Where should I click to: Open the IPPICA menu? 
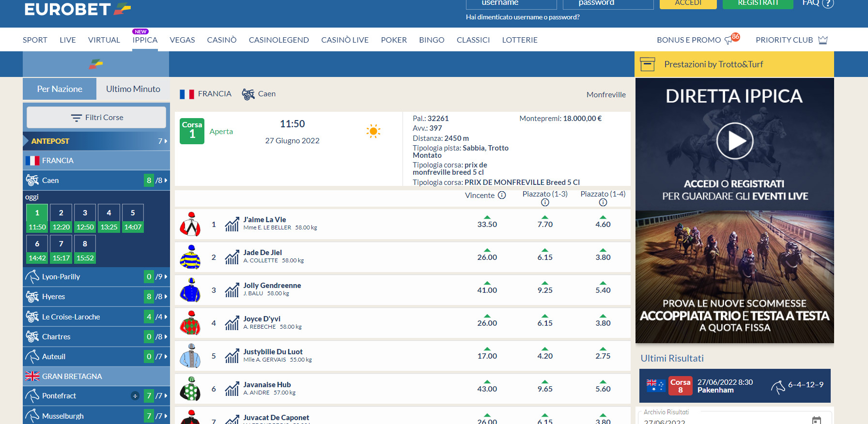pyautogui.click(x=145, y=40)
